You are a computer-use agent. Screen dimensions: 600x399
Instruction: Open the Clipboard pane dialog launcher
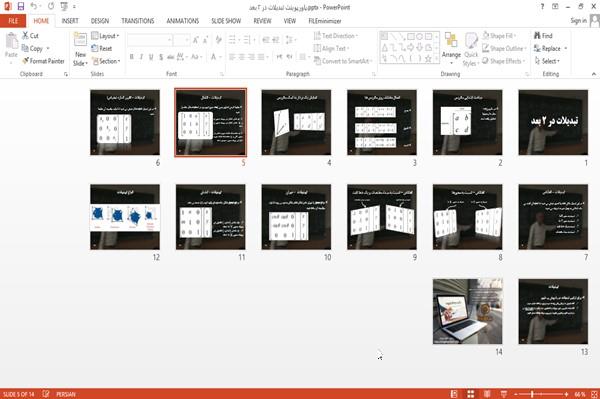pyautogui.click(x=66, y=74)
